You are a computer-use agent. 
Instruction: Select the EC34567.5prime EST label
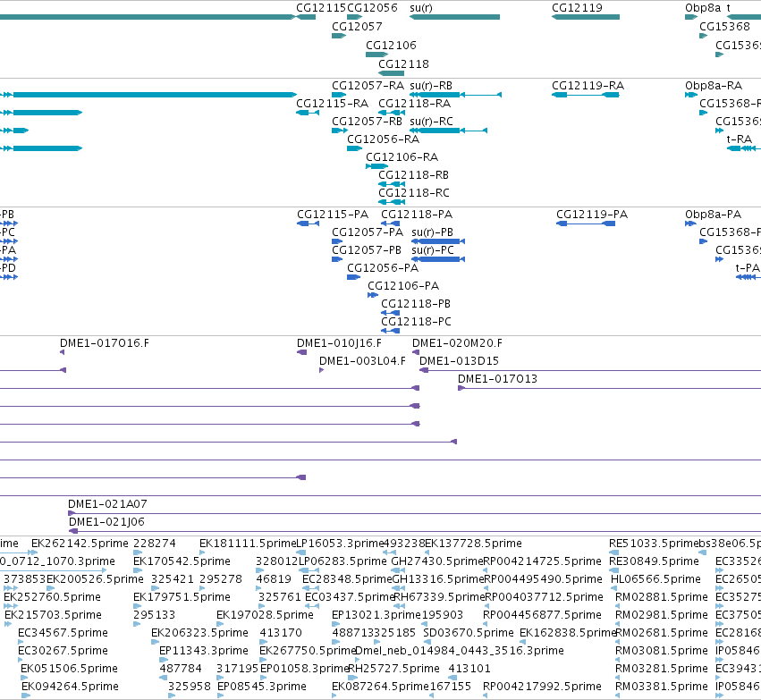[63, 634]
